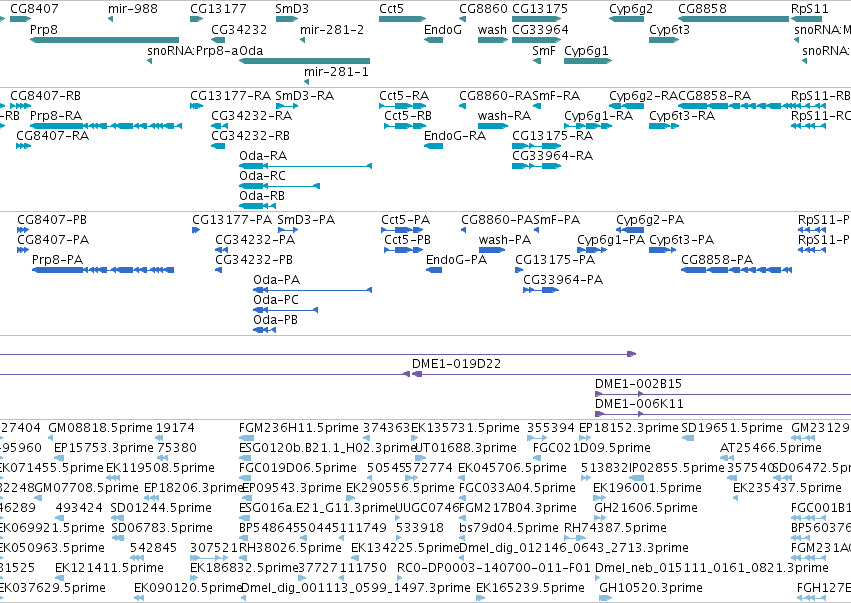Select the Cyp6g1 gene feature
This screenshot has width=851, height=603.
[x=588, y=61]
